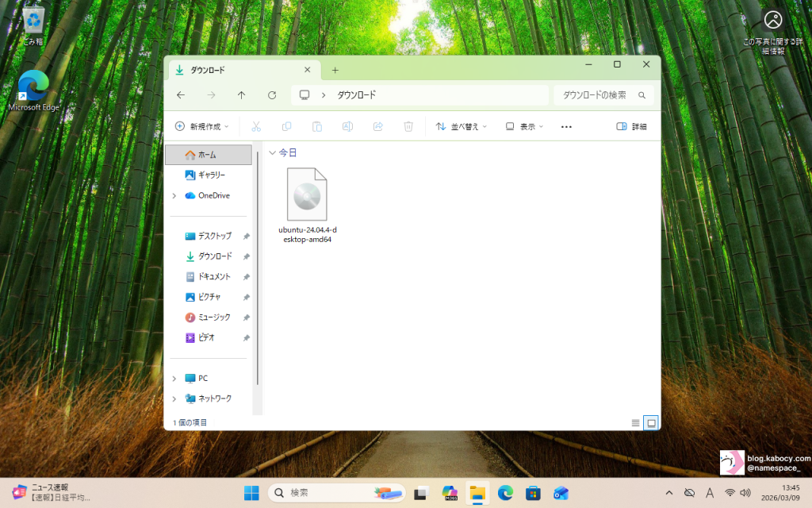
Task: Switch to large icons view in status bar
Action: (x=651, y=422)
